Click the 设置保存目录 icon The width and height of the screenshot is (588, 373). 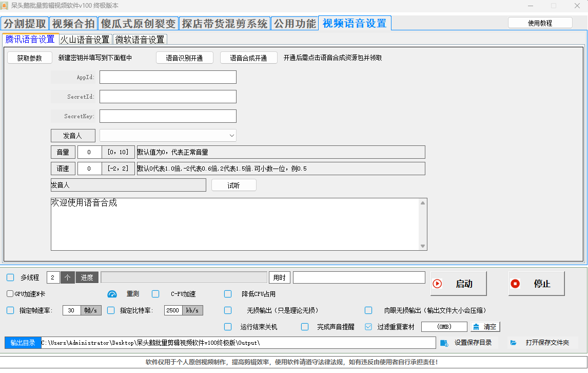(x=444, y=343)
